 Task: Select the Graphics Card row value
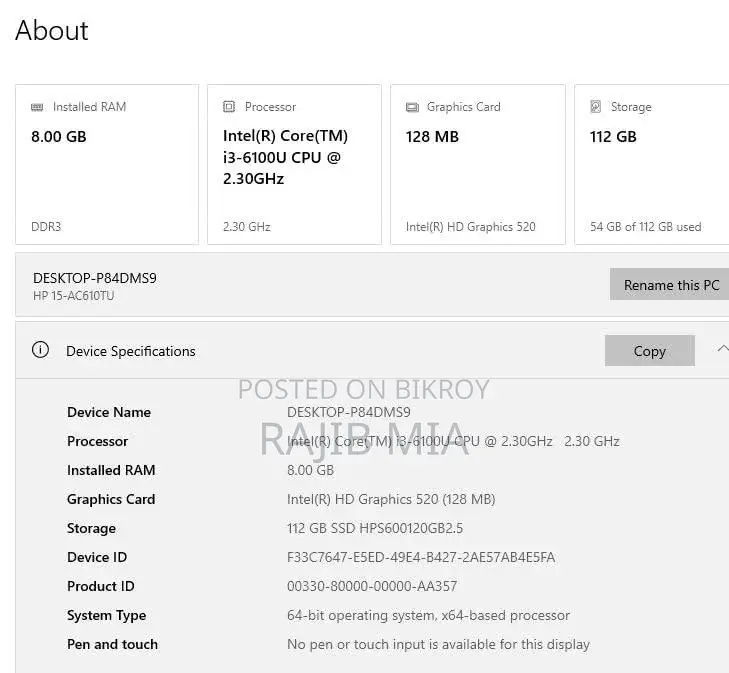[x=391, y=499]
